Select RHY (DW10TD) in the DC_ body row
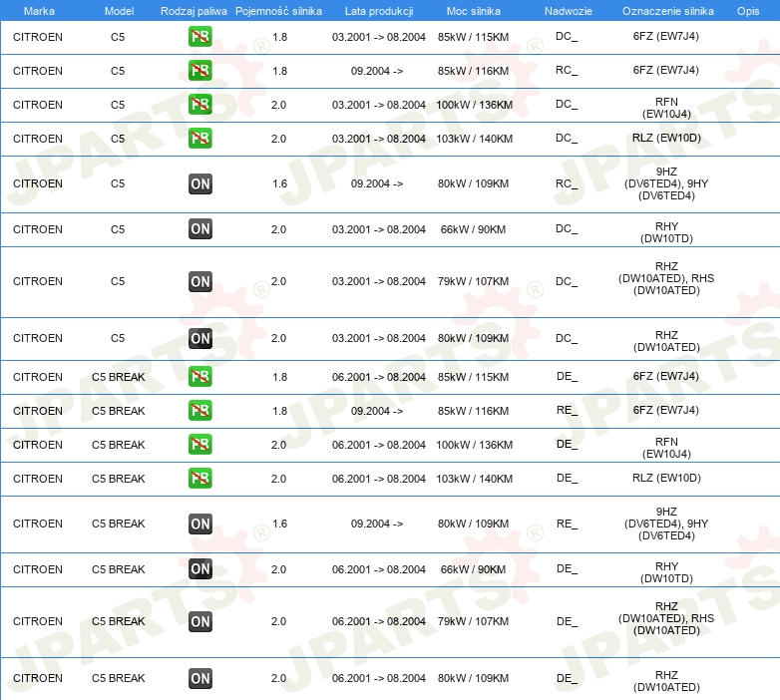The width and height of the screenshot is (780, 700). point(666,232)
